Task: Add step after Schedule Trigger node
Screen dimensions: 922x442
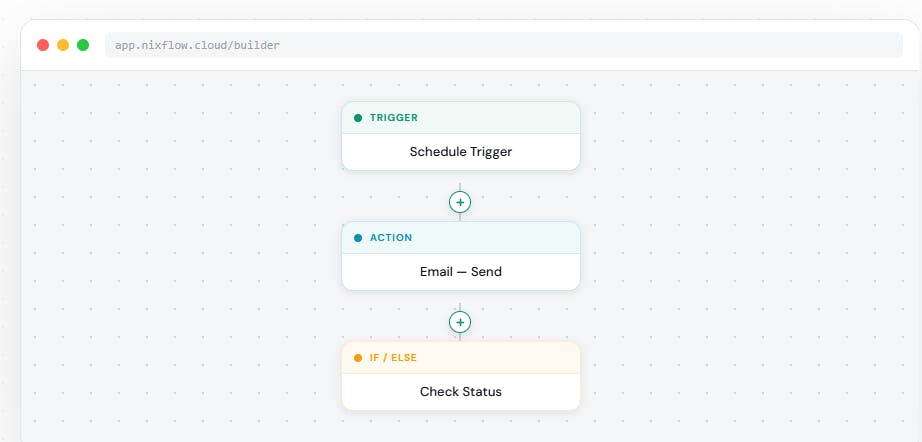Action: (x=460, y=202)
